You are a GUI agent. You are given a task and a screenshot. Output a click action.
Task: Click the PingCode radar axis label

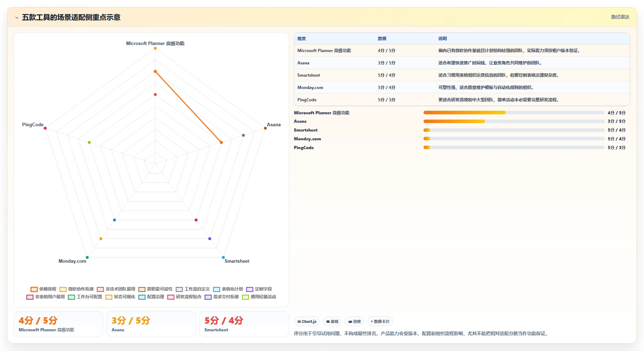[33, 125]
